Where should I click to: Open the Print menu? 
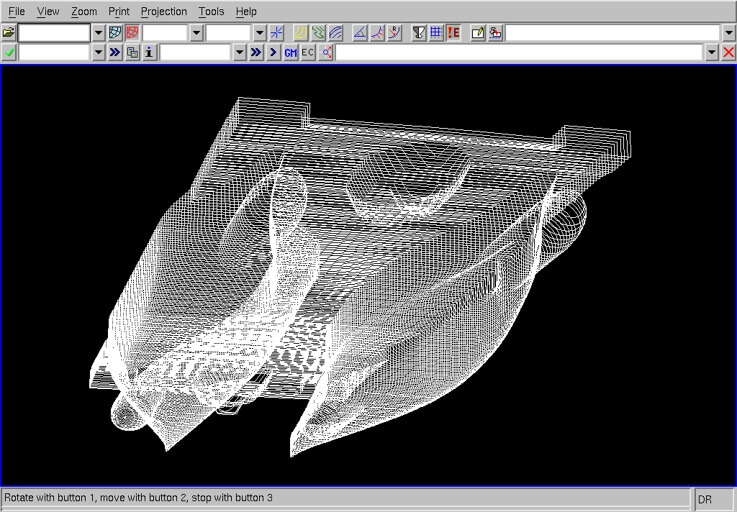(x=118, y=11)
